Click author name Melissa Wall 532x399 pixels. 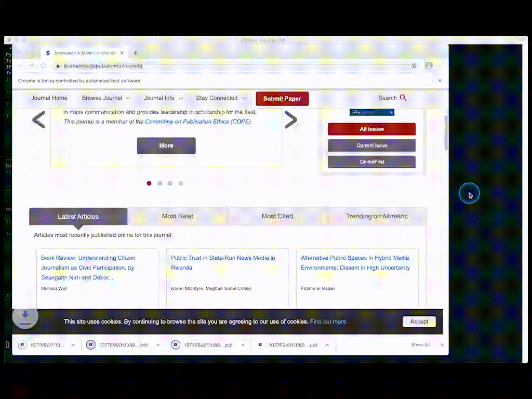click(54, 288)
